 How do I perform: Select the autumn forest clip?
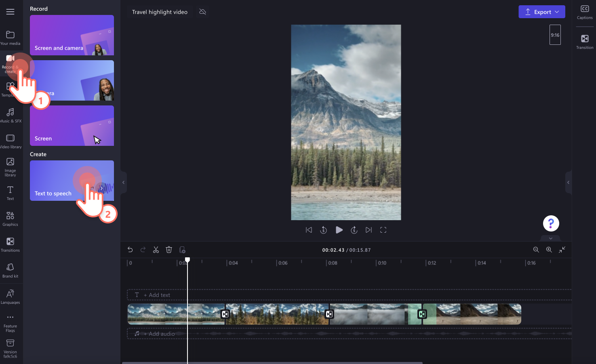(x=277, y=314)
